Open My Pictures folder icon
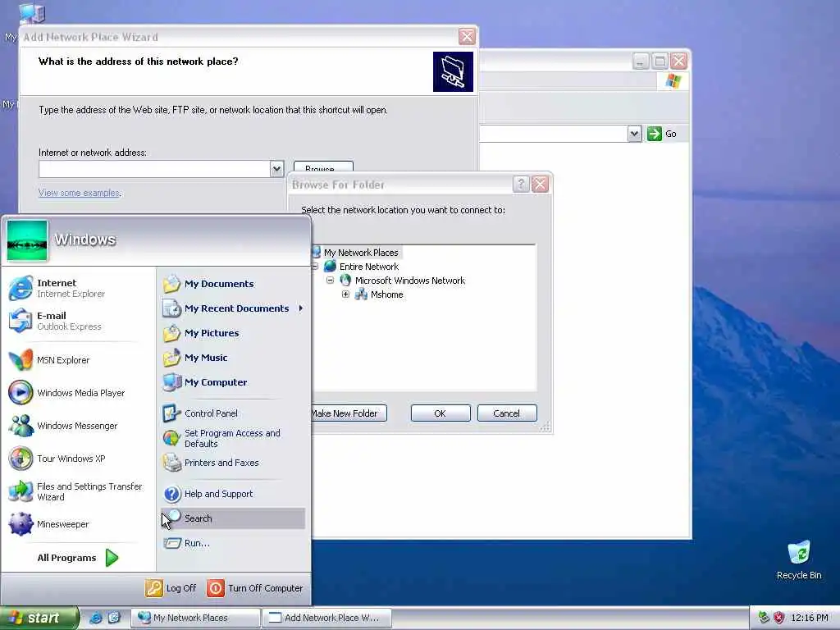This screenshot has height=630, width=840. [172, 333]
